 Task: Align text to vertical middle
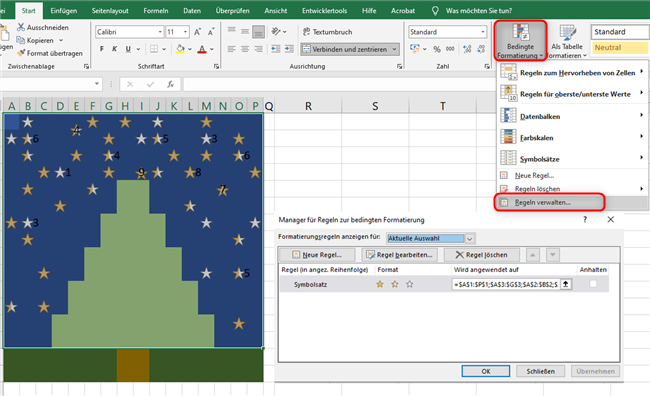click(245, 31)
